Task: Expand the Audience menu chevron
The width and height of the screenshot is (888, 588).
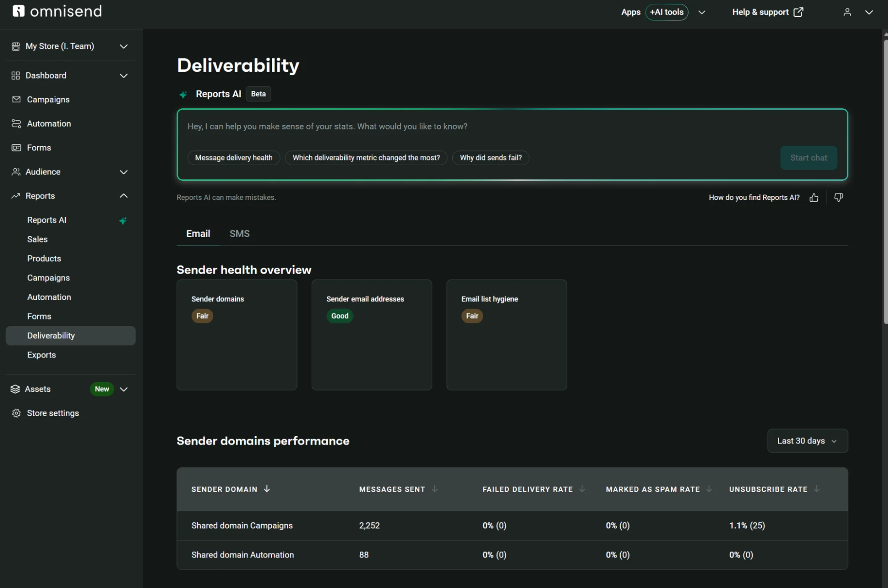Action: (x=123, y=172)
